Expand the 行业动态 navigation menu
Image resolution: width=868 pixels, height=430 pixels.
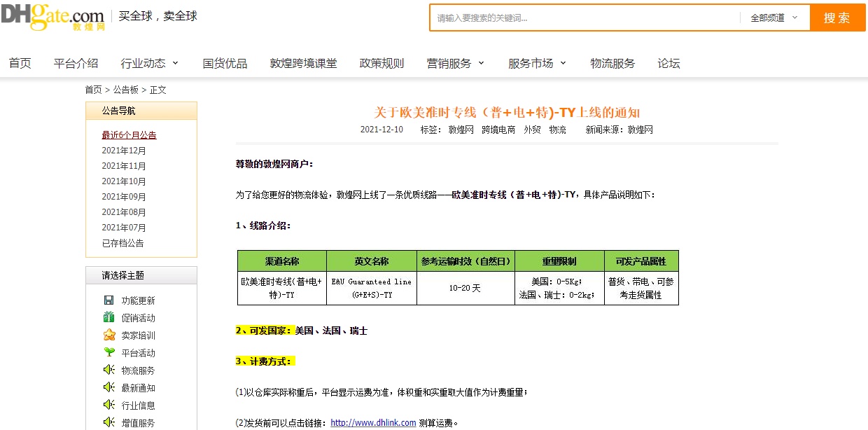click(150, 64)
